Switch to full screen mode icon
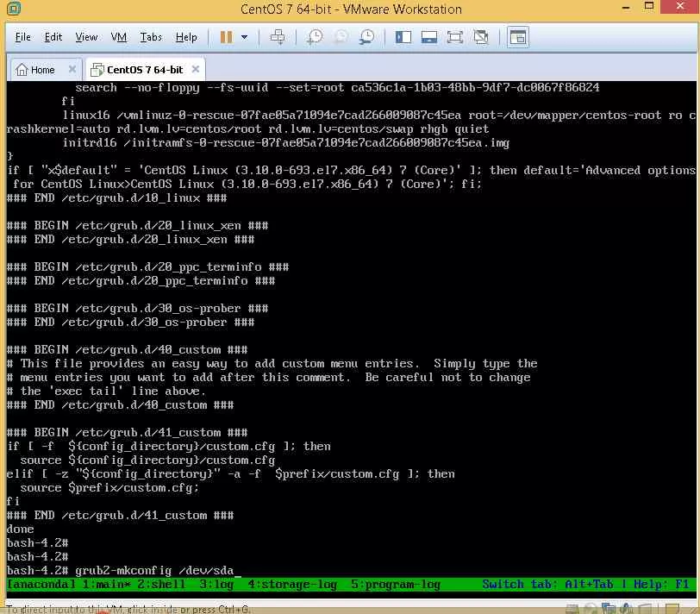 coord(454,37)
